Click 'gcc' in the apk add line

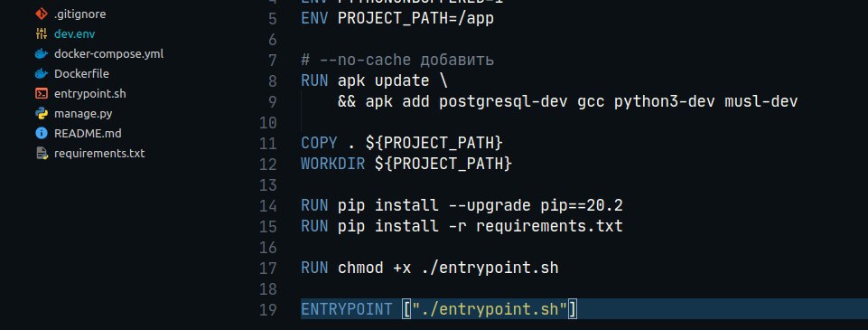[592, 103]
